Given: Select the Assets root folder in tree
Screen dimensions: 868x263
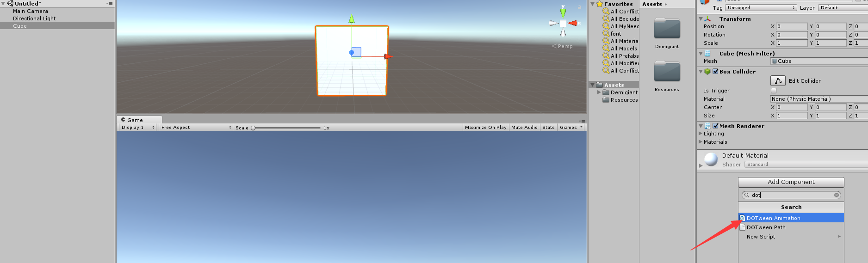Looking at the screenshot, I should point(614,85).
